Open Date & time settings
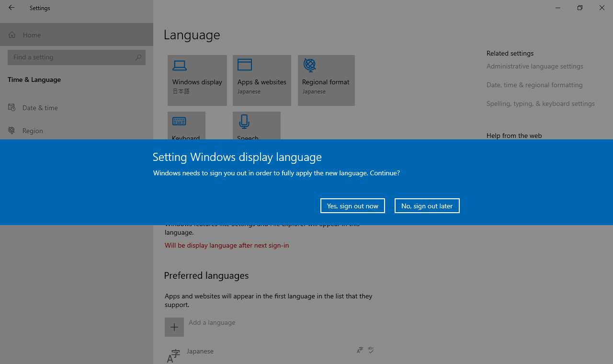 click(x=77, y=108)
